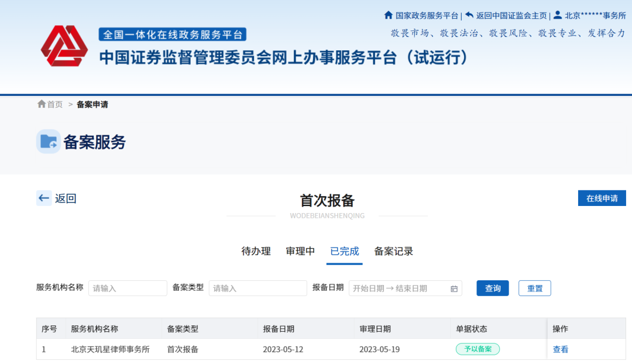
Task: Click the 操作 column header
Action: [x=560, y=329]
